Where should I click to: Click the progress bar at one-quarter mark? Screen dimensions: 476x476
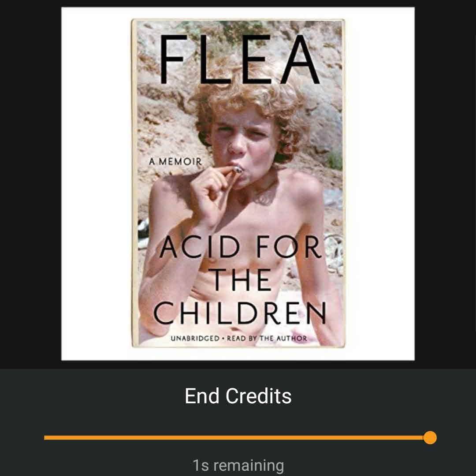[x=141, y=438]
